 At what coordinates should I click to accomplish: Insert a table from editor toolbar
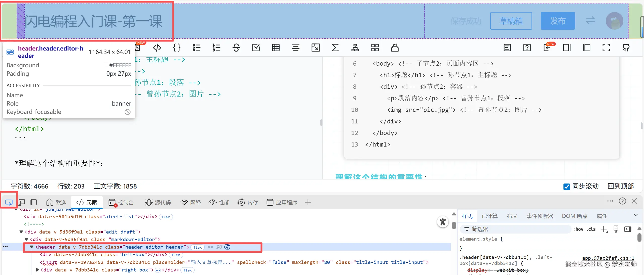[276, 48]
